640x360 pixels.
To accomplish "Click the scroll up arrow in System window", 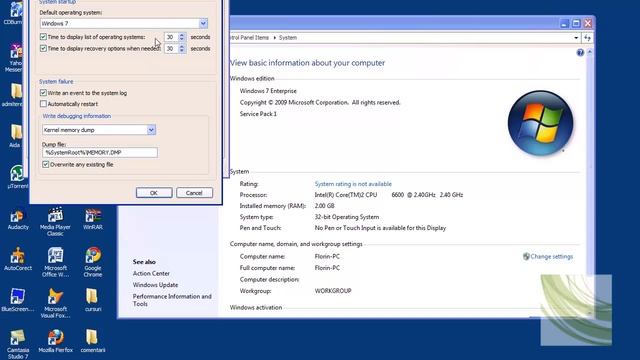I will point(589,52).
